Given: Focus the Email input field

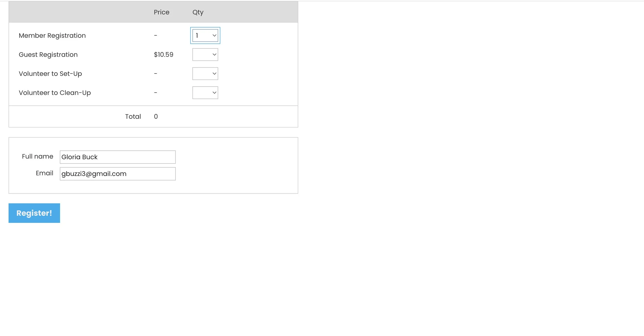Looking at the screenshot, I should click(x=117, y=174).
